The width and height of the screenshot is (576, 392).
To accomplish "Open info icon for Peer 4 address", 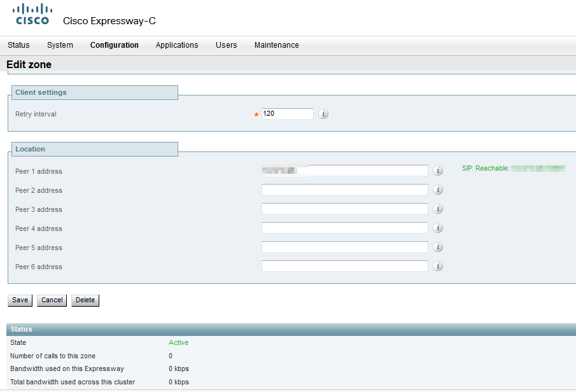I will (437, 228).
